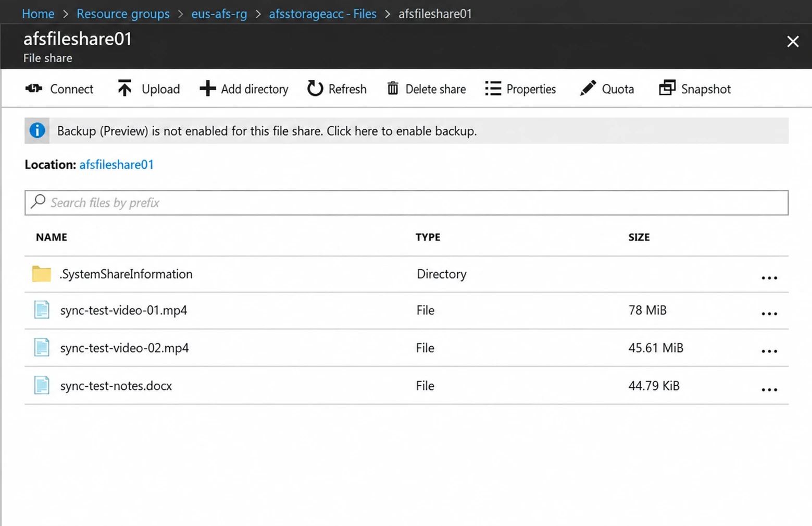Click the sync-test-video-02.mp4 file icon

pos(42,347)
